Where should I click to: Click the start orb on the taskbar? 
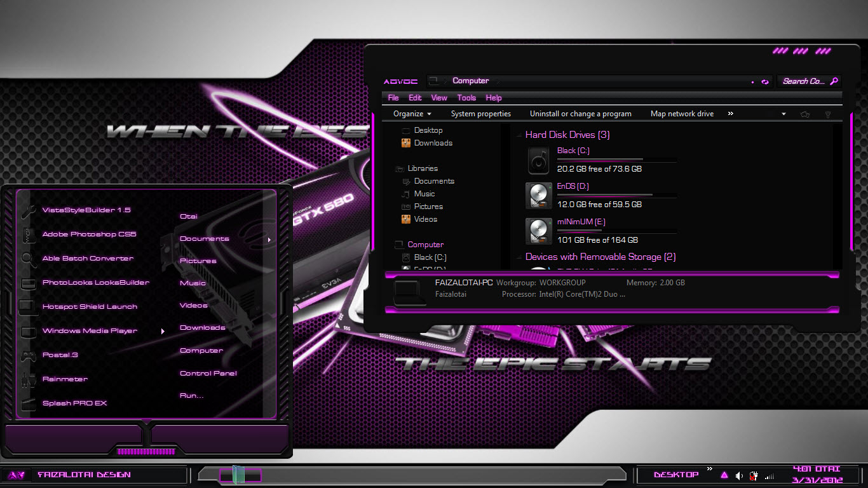[16, 475]
